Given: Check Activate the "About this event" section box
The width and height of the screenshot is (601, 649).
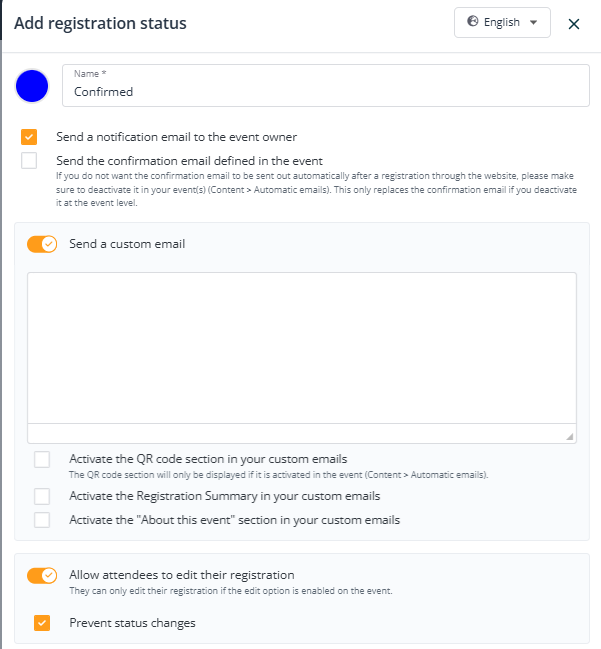Looking at the screenshot, I should 42,520.
